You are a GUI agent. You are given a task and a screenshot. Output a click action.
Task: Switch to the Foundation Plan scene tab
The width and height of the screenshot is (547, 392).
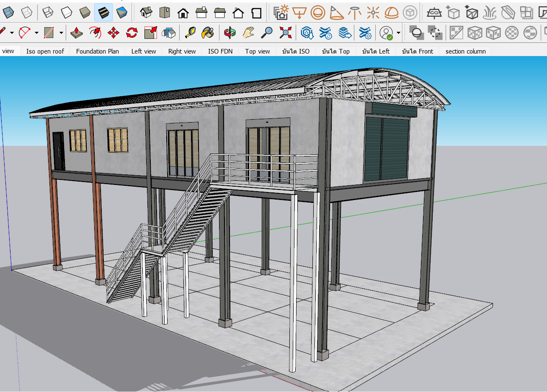click(97, 51)
